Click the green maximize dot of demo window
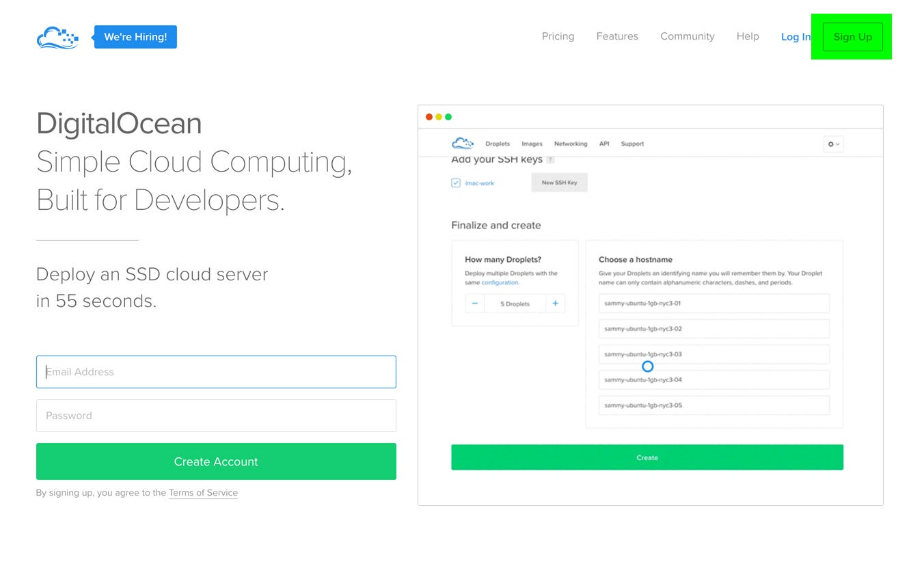 pos(448,117)
